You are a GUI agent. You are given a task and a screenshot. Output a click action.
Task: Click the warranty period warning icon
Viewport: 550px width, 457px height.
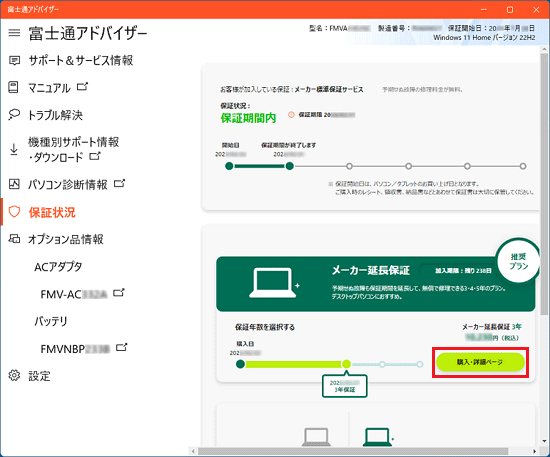[x=291, y=115]
